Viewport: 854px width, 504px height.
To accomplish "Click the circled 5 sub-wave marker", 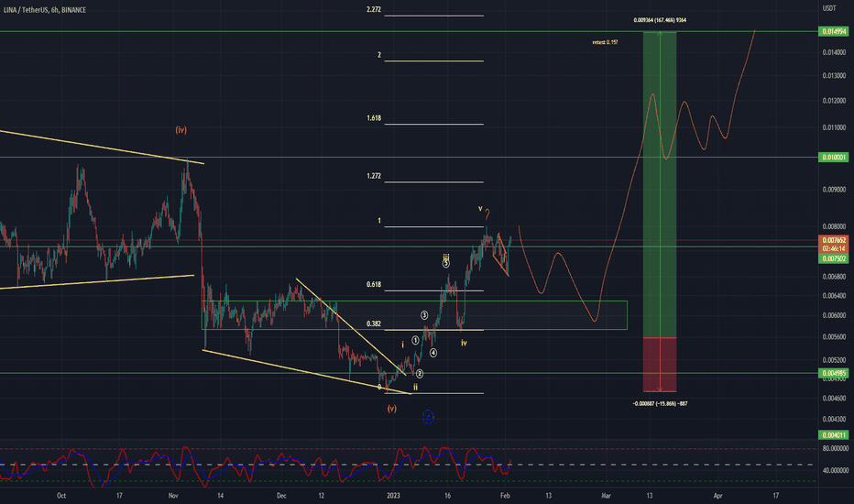I will click(445, 264).
